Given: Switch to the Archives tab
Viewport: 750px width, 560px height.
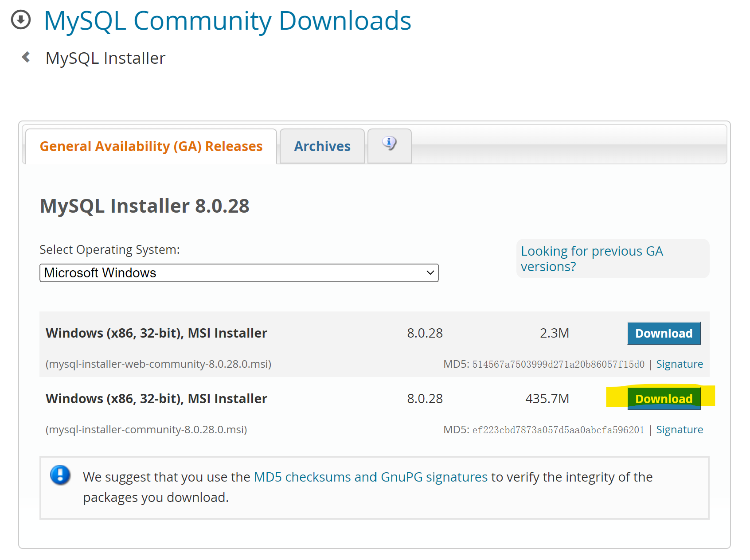Looking at the screenshot, I should pos(322,146).
